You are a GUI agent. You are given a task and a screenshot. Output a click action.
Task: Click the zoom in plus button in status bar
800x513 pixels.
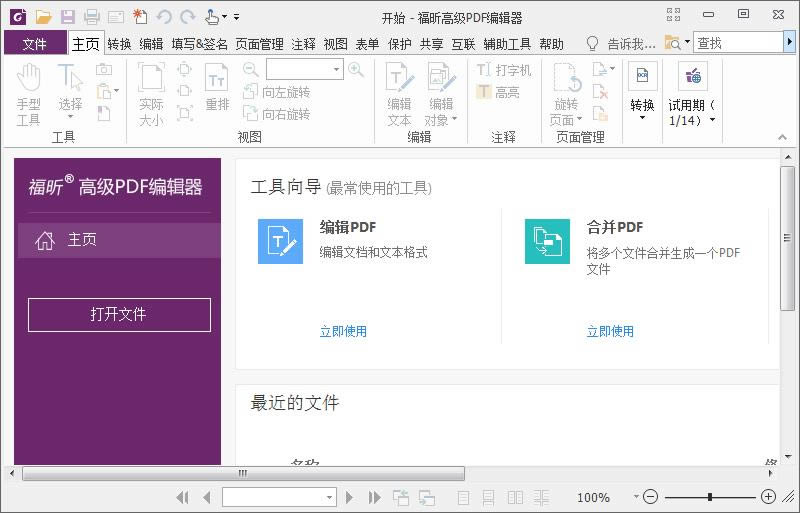[x=768, y=496]
